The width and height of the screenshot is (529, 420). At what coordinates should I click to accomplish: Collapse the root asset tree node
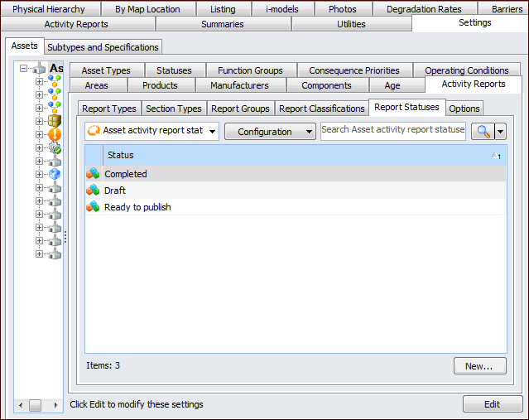[24, 69]
